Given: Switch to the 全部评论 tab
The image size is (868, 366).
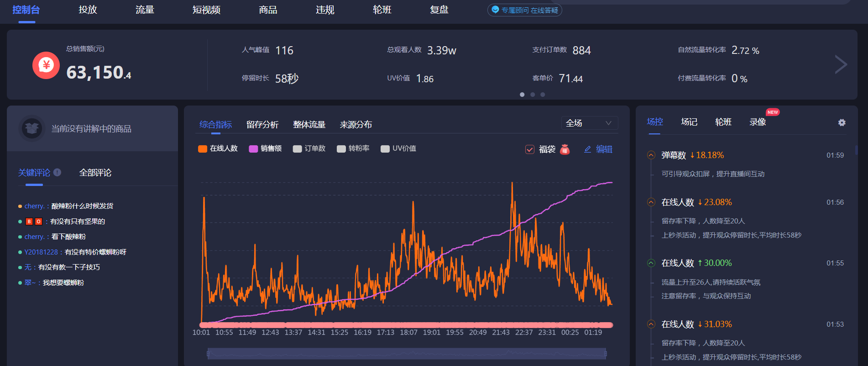Looking at the screenshot, I should [95, 173].
